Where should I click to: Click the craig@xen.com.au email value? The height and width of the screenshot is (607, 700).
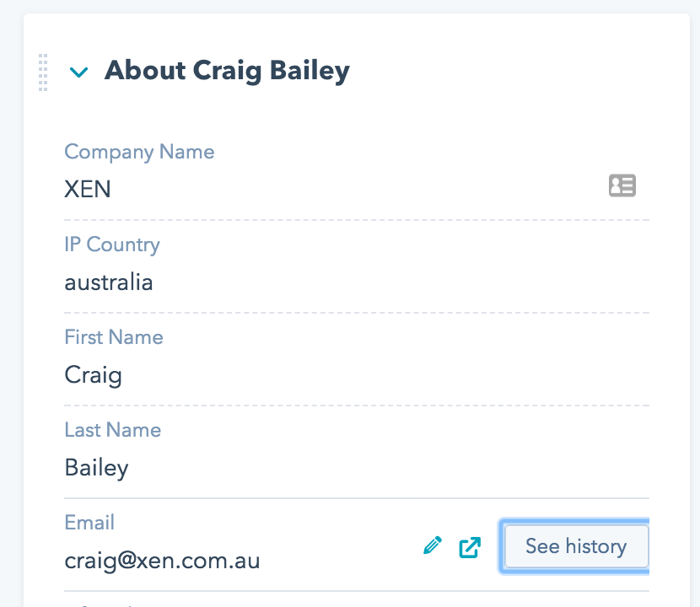coord(162,560)
